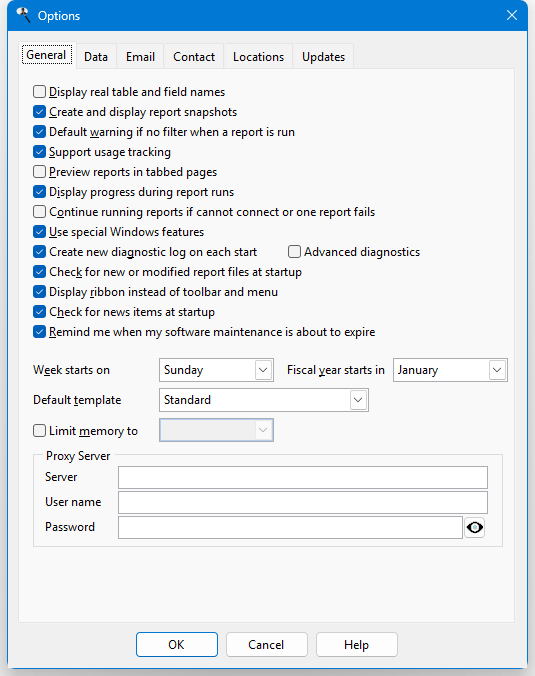Open Help for the Options dialog
The image size is (535, 676).
tap(357, 645)
